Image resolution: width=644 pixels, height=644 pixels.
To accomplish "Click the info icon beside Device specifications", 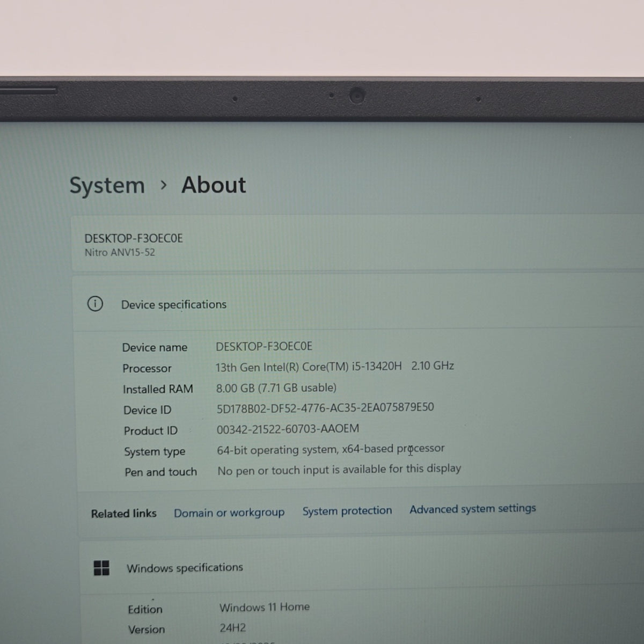I will [95, 304].
